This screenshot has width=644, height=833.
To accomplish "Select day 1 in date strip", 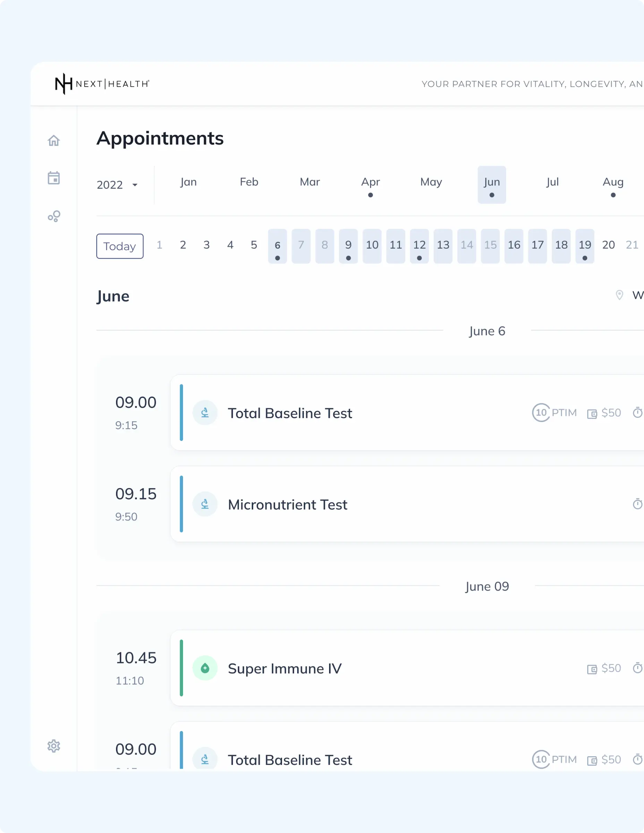I will (159, 245).
